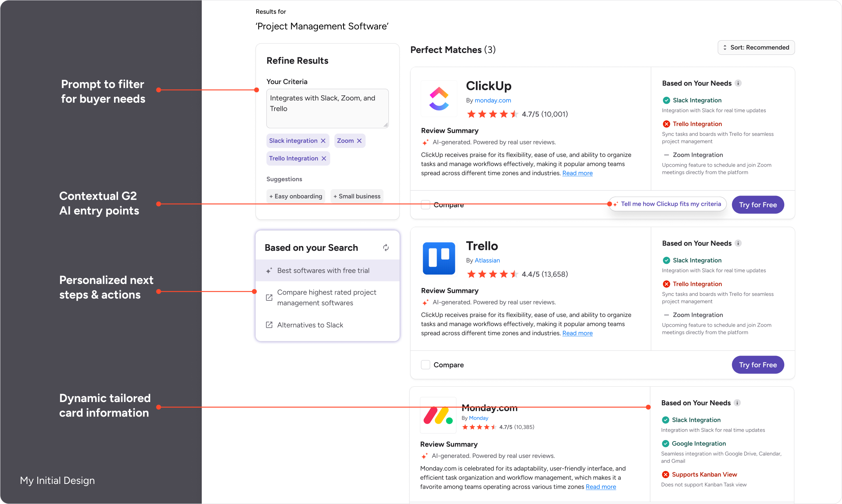This screenshot has height=504, width=842.
Task: Remove the Trello Integration filter tag
Action: point(324,158)
